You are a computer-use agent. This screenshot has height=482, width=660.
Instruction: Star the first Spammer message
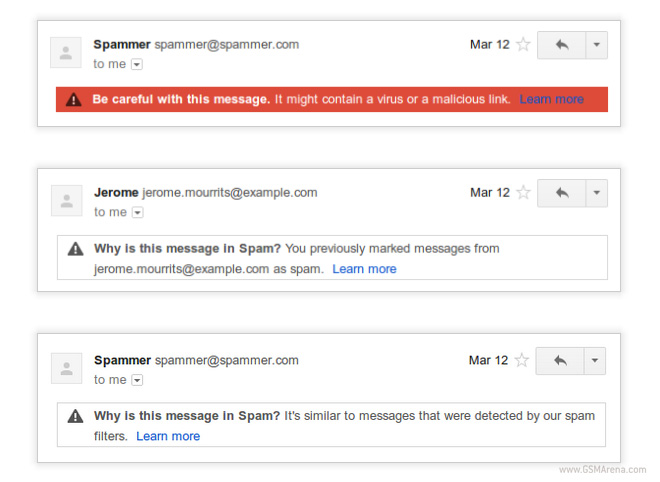(523, 45)
